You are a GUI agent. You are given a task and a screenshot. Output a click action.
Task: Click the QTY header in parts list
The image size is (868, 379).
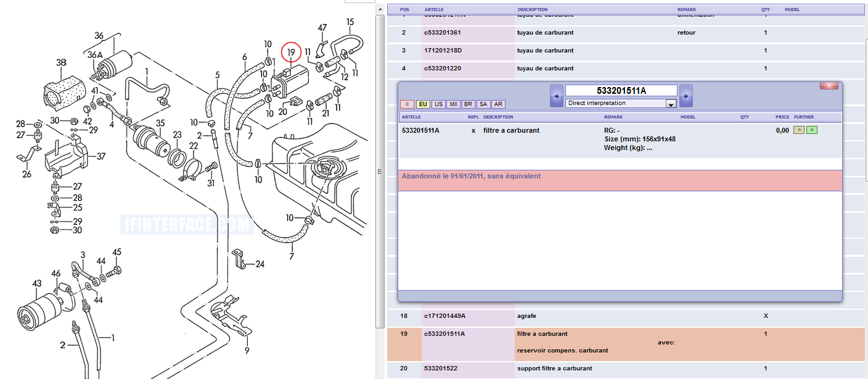coord(766,9)
